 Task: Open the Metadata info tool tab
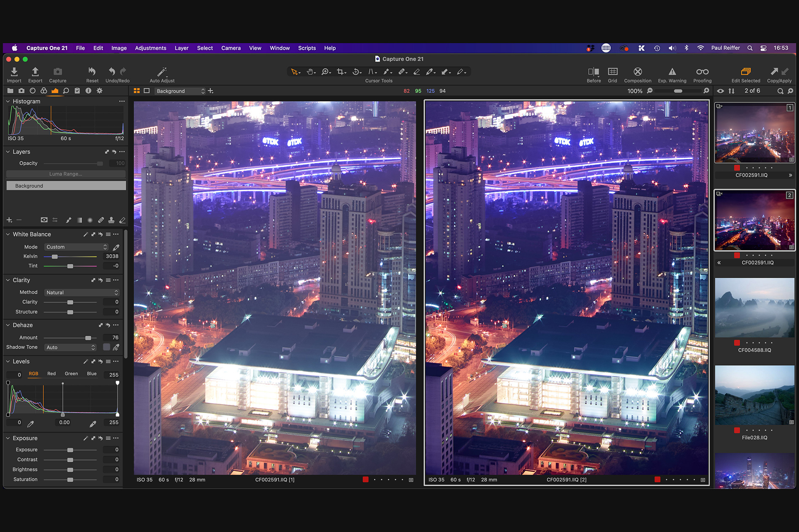point(88,91)
